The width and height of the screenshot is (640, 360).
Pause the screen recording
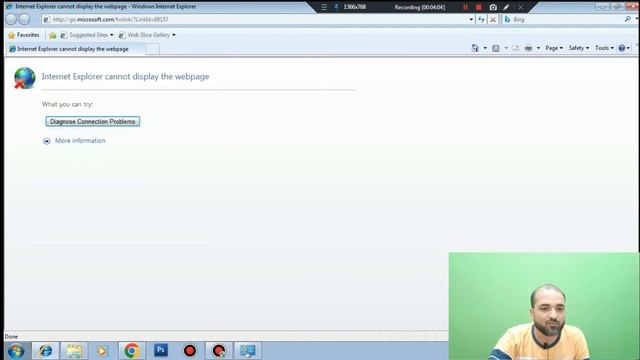coord(465,7)
